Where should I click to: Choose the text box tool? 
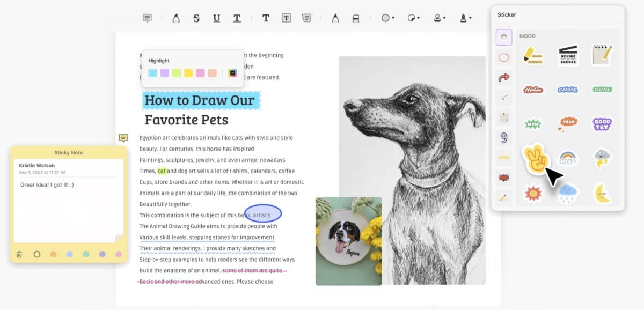click(286, 18)
